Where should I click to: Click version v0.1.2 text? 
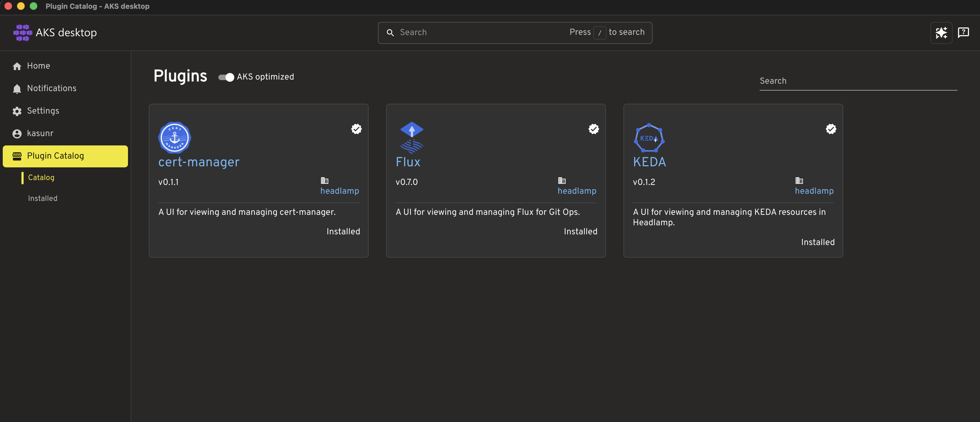tap(644, 182)
